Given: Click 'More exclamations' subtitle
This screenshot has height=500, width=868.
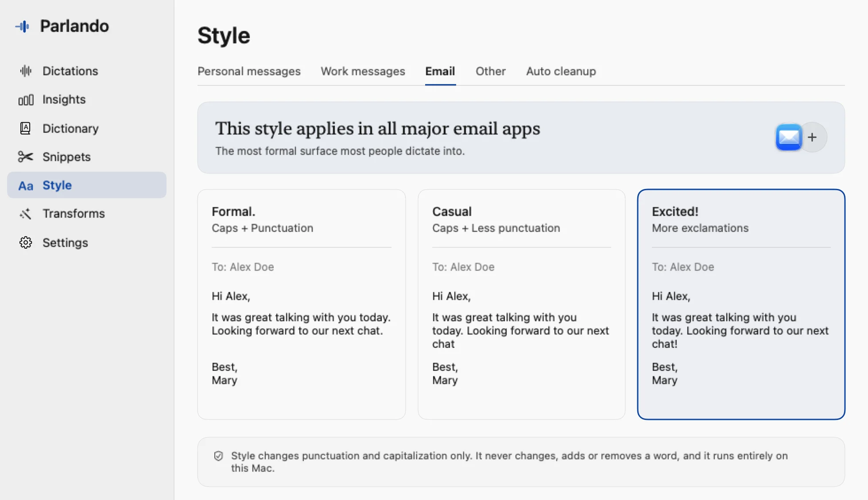Looking at the screenshot, I should tap(700, 228).
